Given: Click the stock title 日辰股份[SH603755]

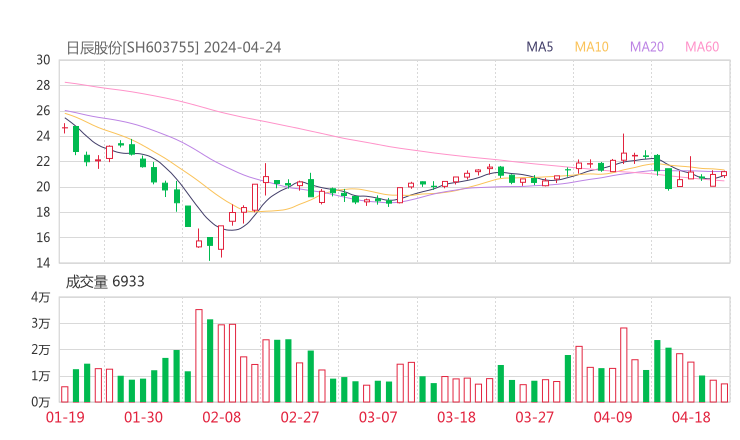Looking at the screenshot, I should pos(133,48).
